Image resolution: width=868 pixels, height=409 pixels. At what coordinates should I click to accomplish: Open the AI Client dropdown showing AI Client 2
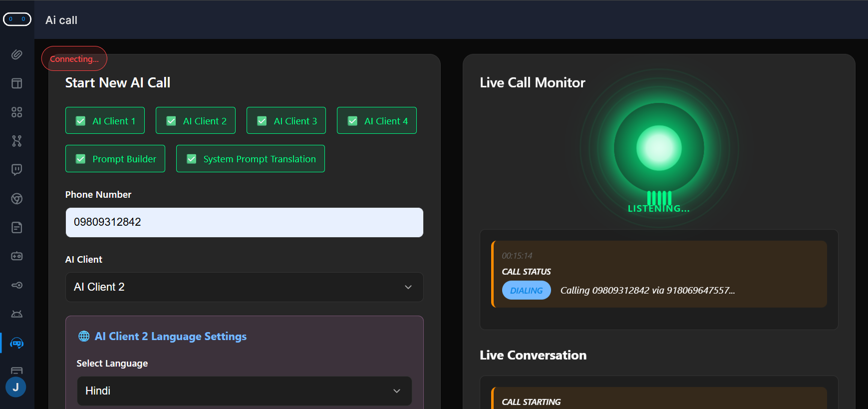click(245, 287)
